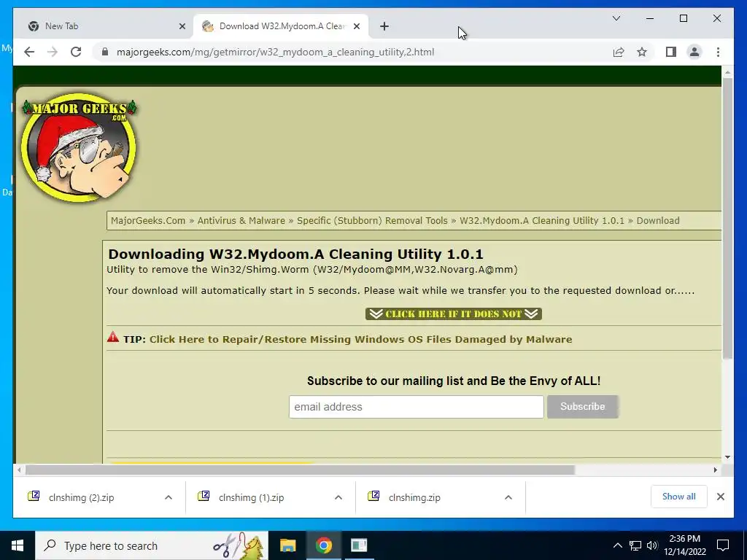The height and width of the screenshot is (560, 747).
Task: Click the Subscribe button
Action: 583,407
